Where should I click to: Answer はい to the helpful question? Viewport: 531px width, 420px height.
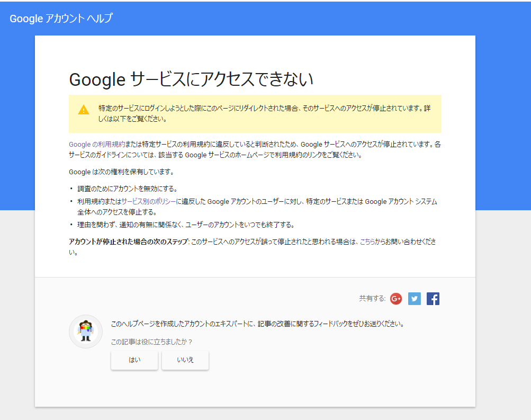click(x=134, y=360)
